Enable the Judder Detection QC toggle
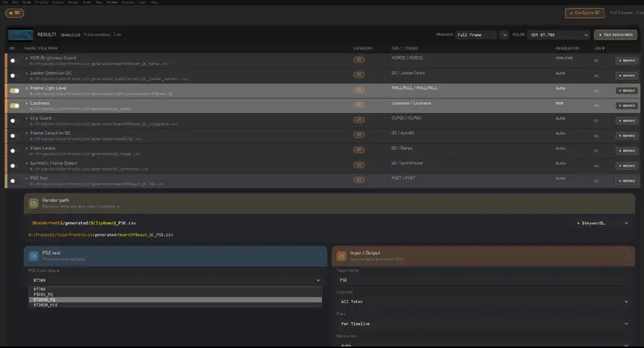Image resolution: width=644 pixels, height=348 pixels. point(13,76)
